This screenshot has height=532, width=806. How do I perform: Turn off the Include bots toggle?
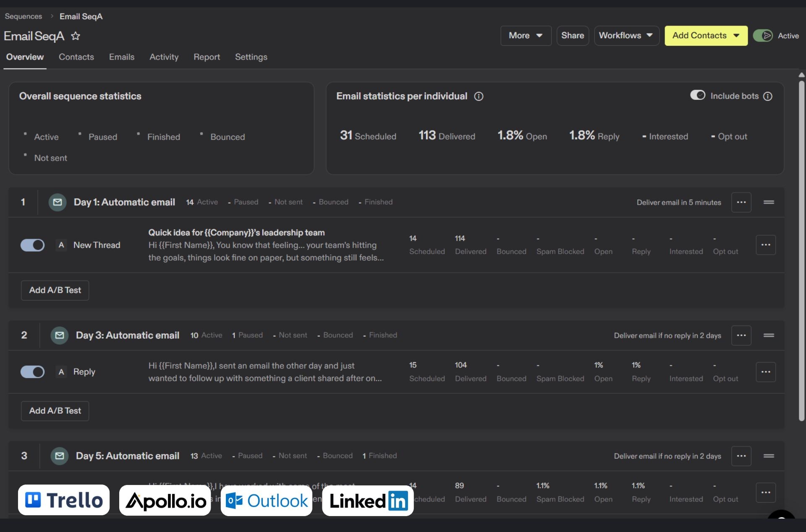coord(698,96)
